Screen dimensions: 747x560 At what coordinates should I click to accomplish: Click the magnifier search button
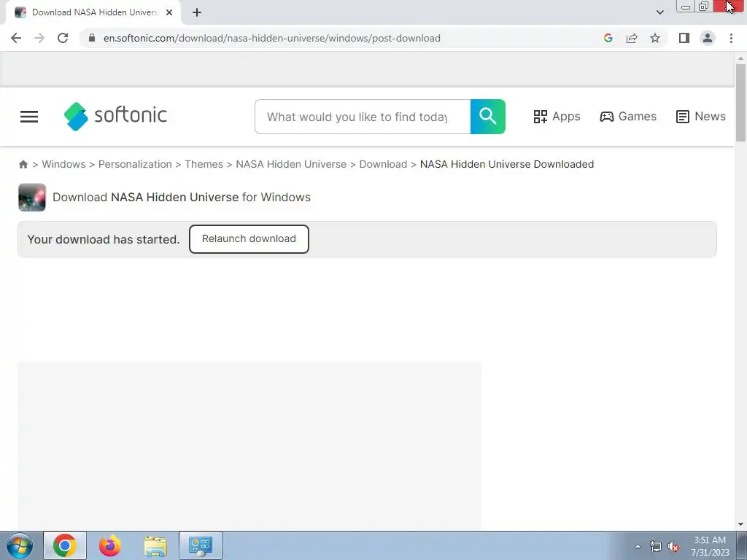click(488, 117)
